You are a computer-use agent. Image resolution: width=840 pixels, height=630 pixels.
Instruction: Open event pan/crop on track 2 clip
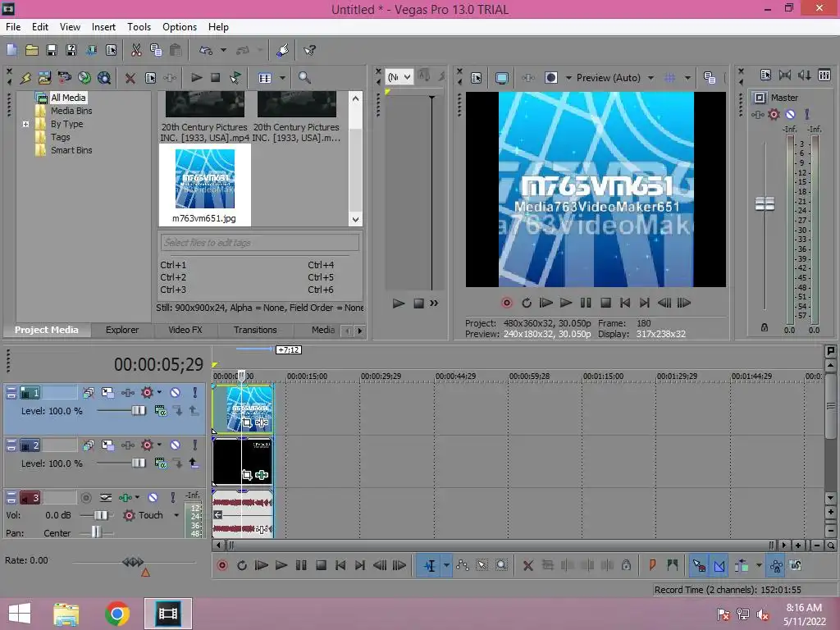coord(247,475)
